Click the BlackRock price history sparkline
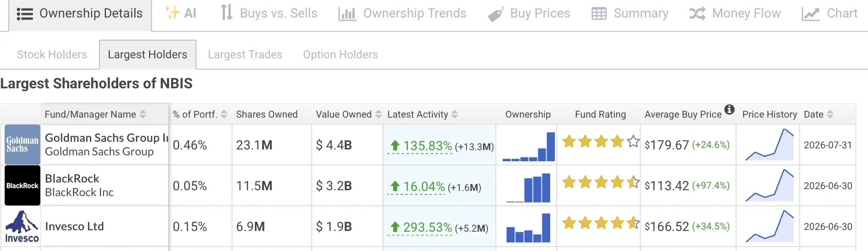The width and height of the screenshot is (868, 251). point(769,185)
